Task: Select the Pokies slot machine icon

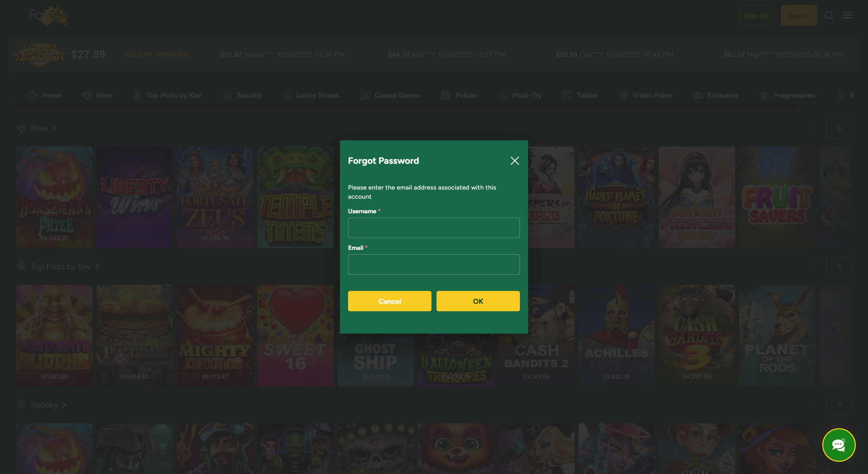Action: click(446, 95)
